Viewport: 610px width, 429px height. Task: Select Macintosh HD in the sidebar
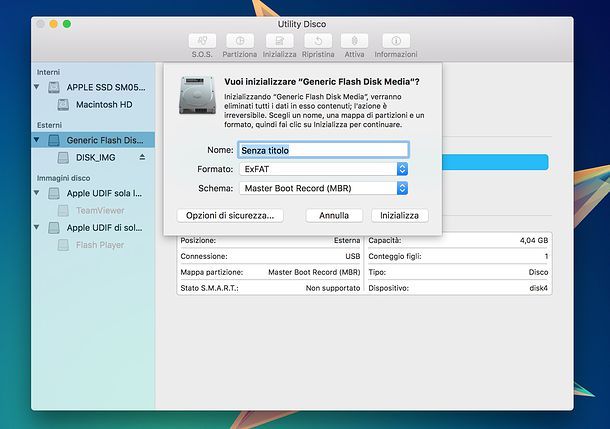coord(104,105)
